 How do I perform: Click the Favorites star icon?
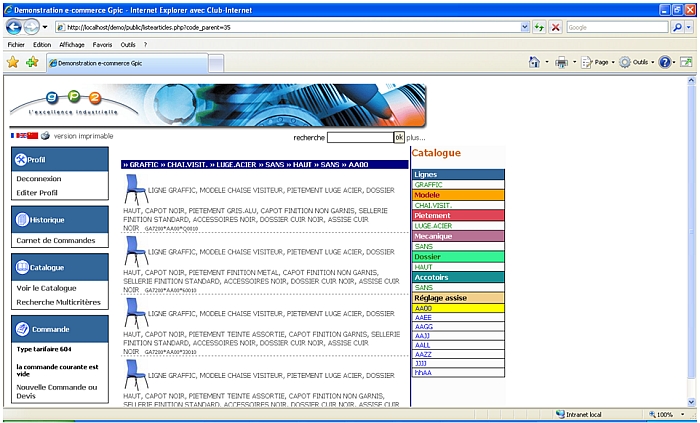(13, 62)
